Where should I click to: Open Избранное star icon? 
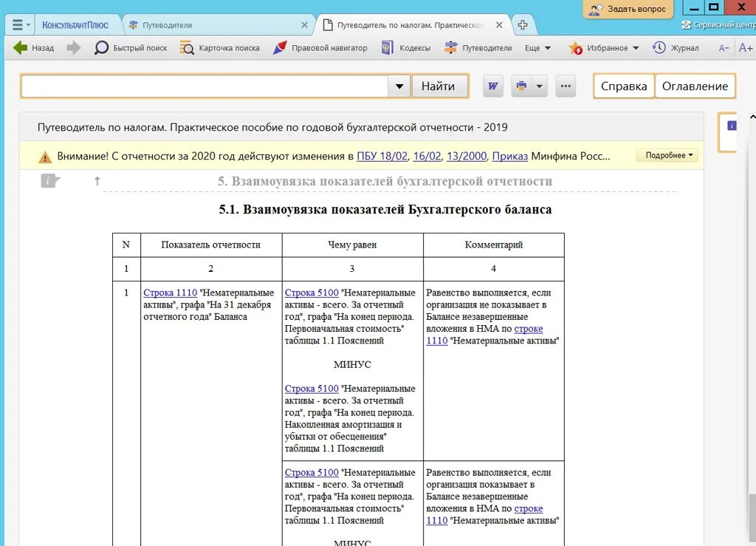[576, 48]
